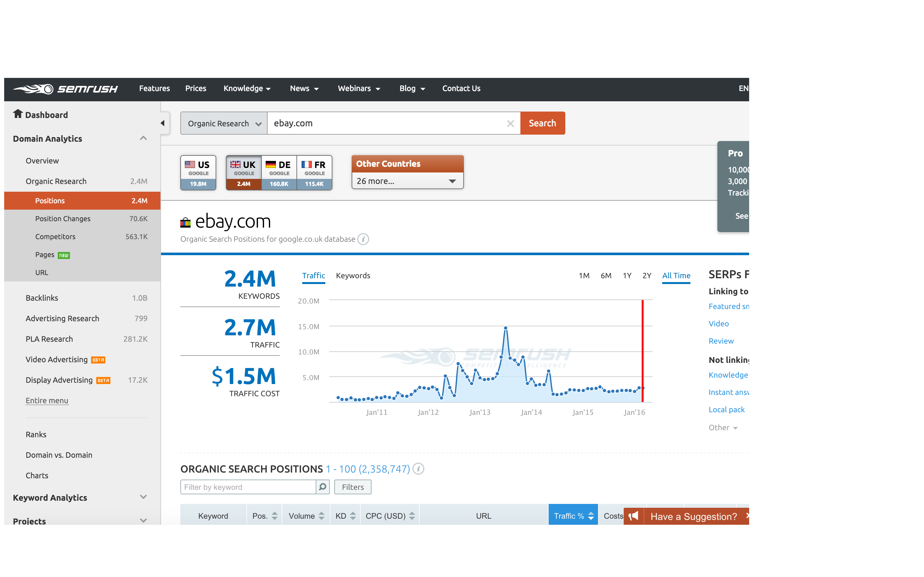
Task: Collapse the Domain Analytics section
Action: 143,138
